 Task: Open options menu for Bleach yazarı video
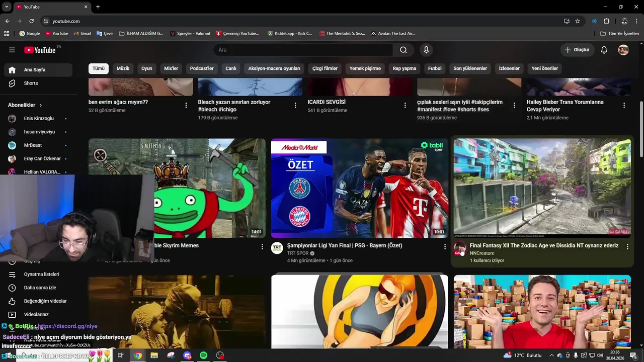295,105
